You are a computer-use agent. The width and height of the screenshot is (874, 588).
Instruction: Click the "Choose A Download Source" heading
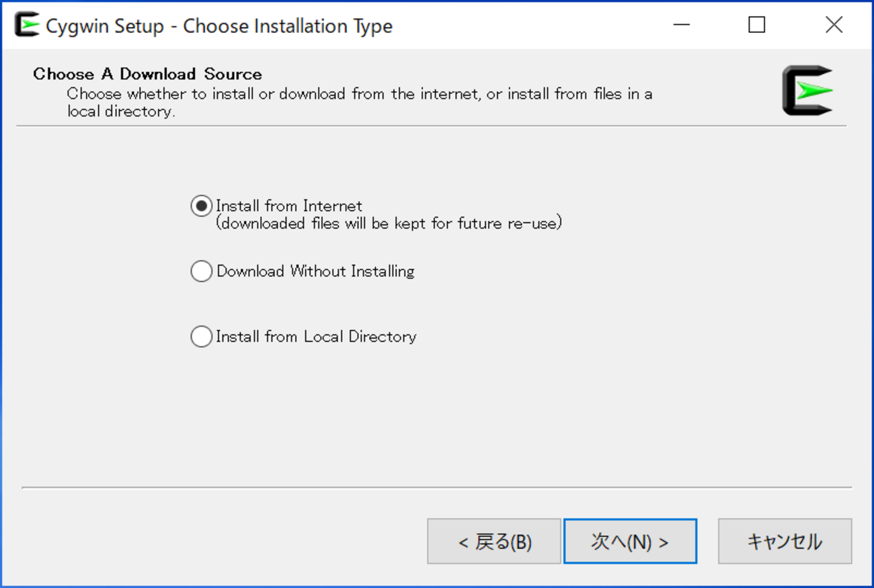coord(147,74)
